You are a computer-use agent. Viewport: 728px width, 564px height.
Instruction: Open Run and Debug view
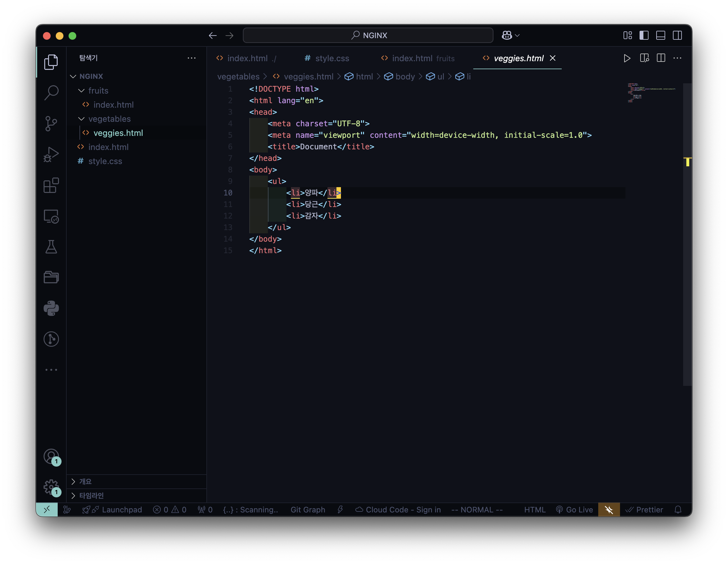point(51,155)
